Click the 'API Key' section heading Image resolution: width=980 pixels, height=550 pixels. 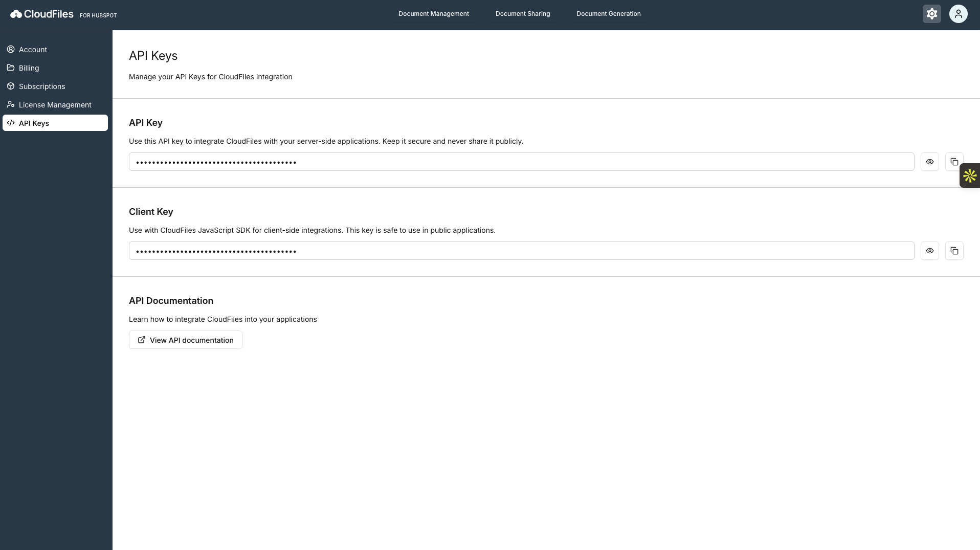tap(146, 123)
